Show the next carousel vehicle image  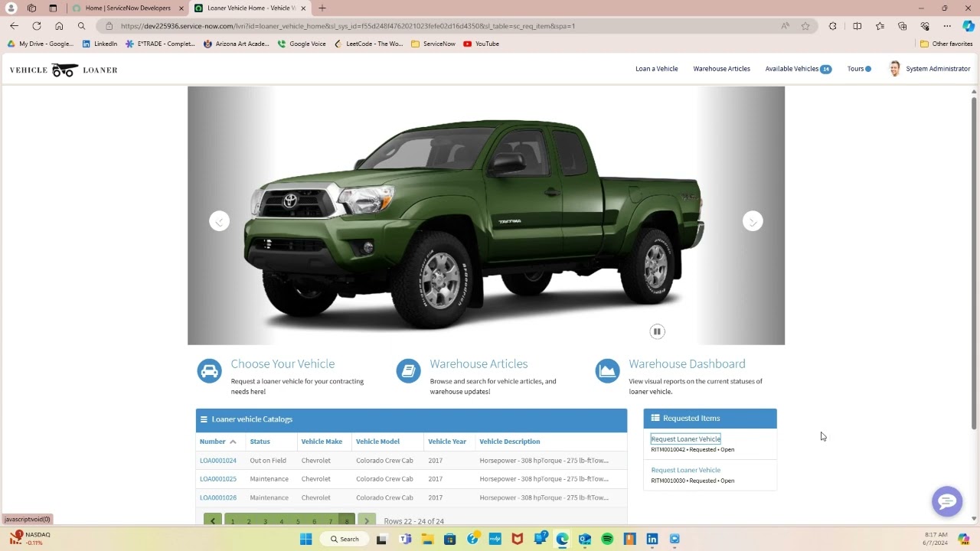pos(753,221)
